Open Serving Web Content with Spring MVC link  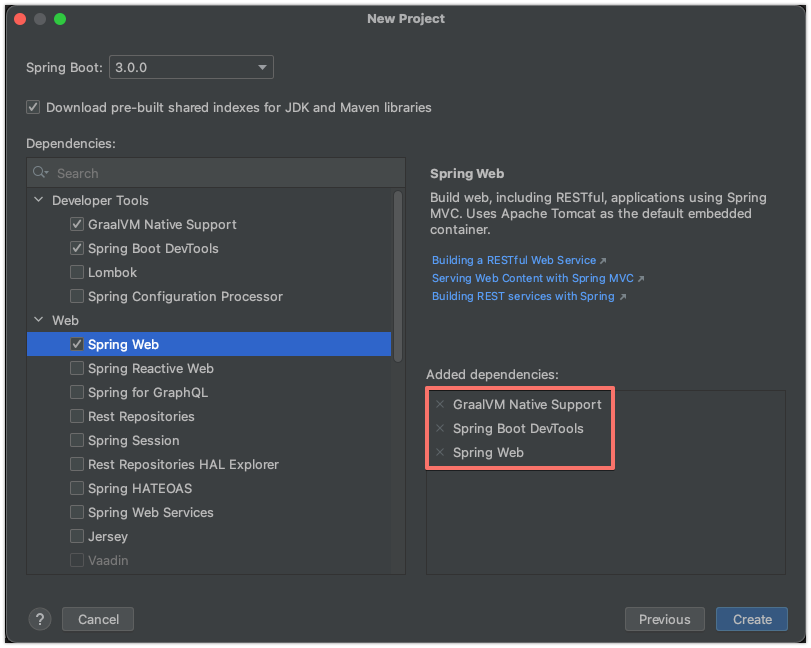click(x=532, y=278)
